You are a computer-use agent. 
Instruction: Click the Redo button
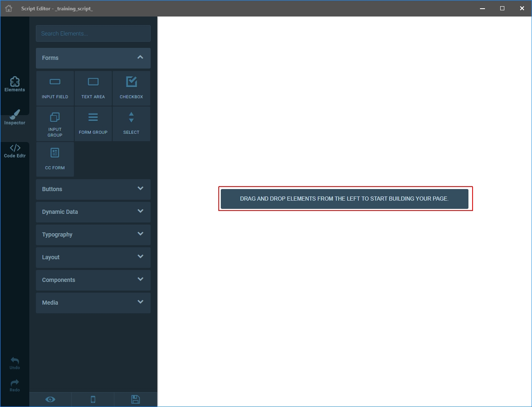click(x=15, y=385)
